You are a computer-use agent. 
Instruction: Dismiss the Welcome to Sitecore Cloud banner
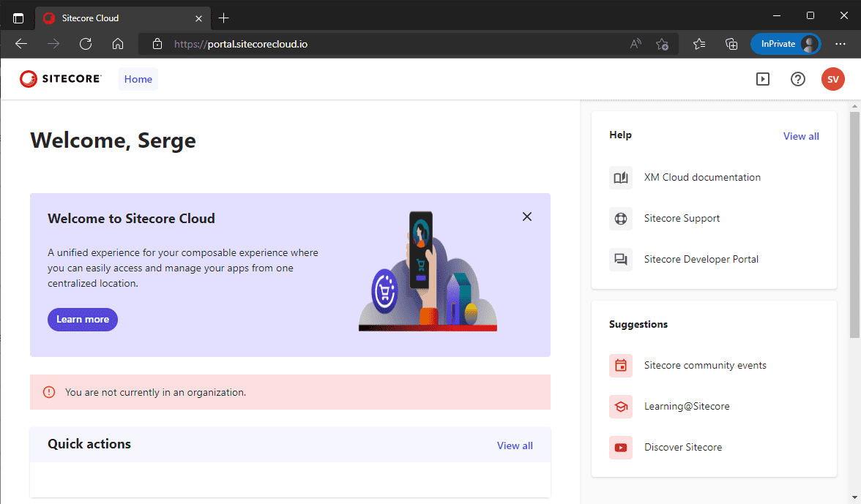point(527,217)
